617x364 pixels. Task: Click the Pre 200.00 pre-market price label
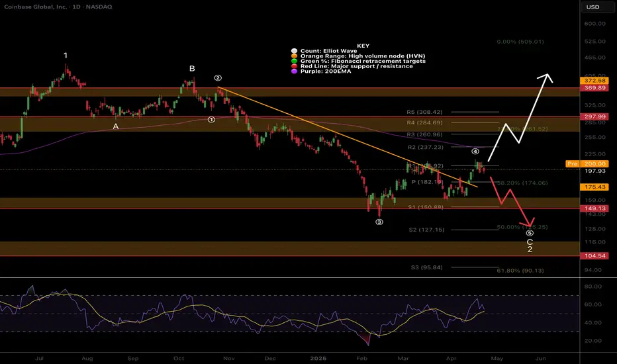tap(587, 163)
